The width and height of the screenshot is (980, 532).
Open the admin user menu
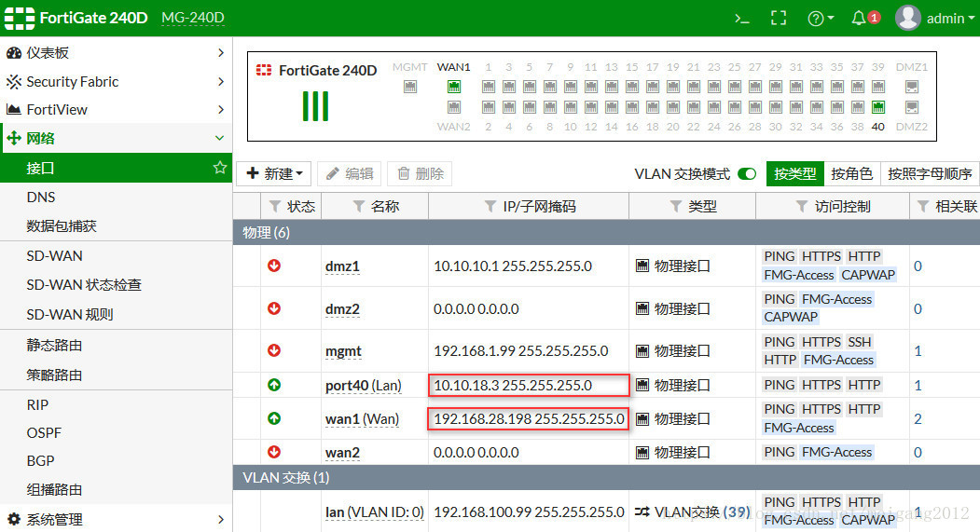935,18
